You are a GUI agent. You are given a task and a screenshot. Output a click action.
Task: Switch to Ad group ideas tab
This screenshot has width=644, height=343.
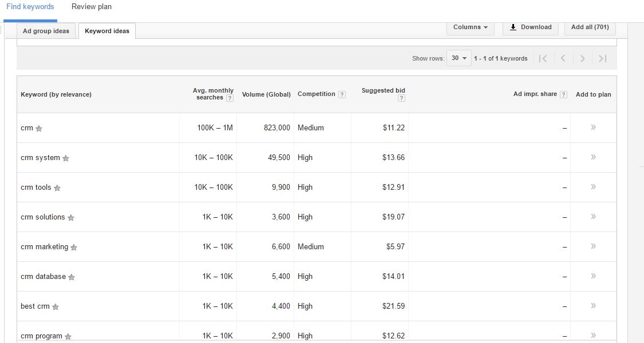(x=46, y=31)
